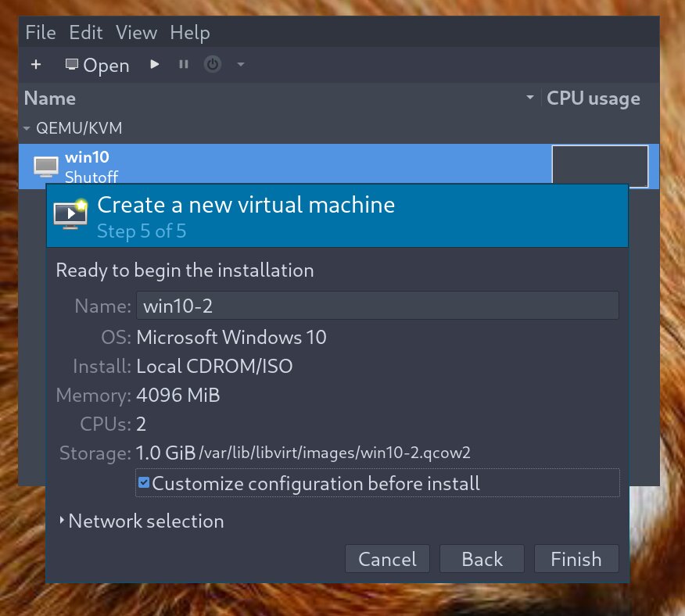Collapse the QEMU/KVM connection tree
The height and width of the screenshot is (616, 685).
[x=27, y=128]
